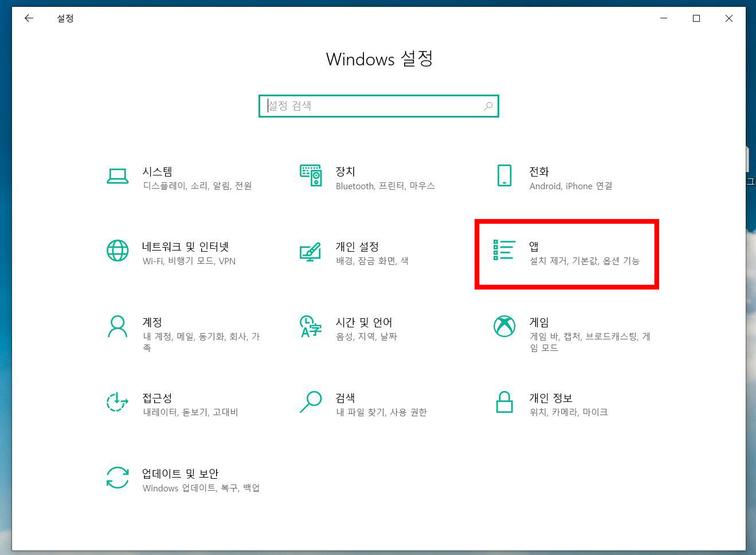Click "위치, 카메라, 마이크" description
The image size is (756, 555).
[x=569, y=412]
